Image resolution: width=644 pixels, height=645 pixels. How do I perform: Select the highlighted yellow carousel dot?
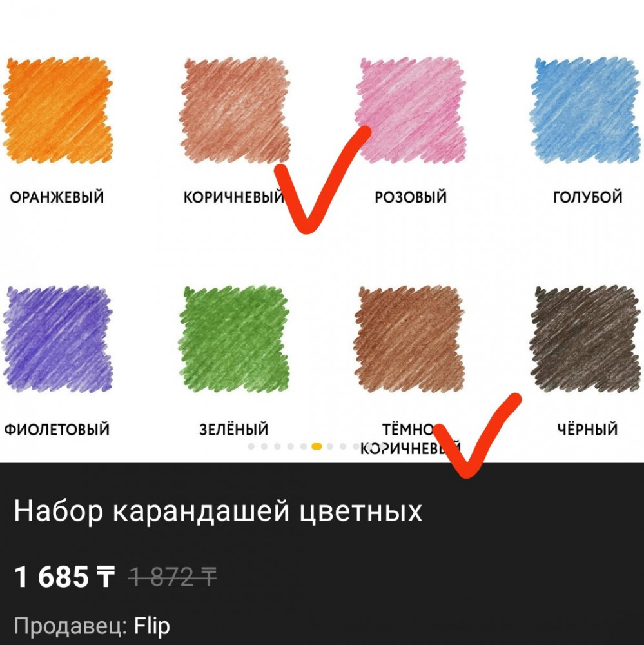coord(317,446)
